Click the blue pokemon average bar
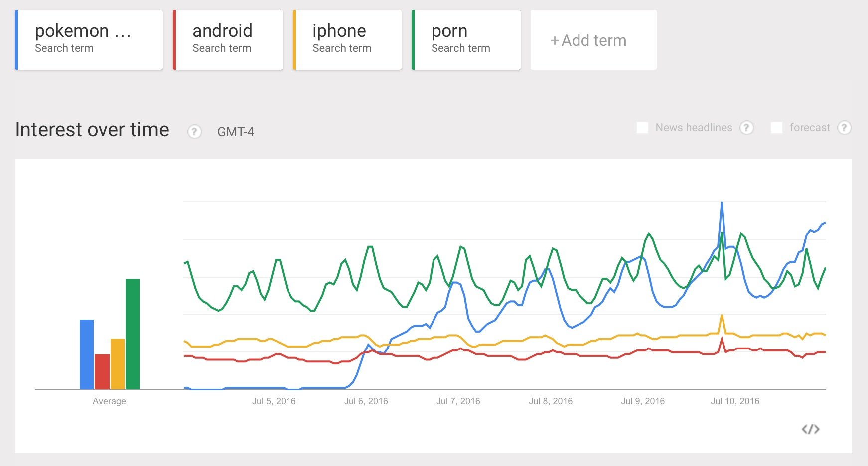This screenshot has width=868, height=466. point(87,354)
